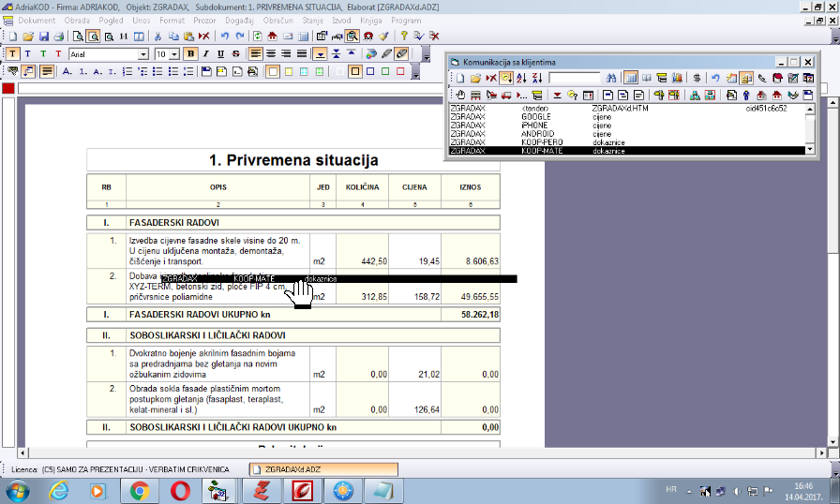Click the bar chart icon in Komunikacija toolbar

pos(677,78)
